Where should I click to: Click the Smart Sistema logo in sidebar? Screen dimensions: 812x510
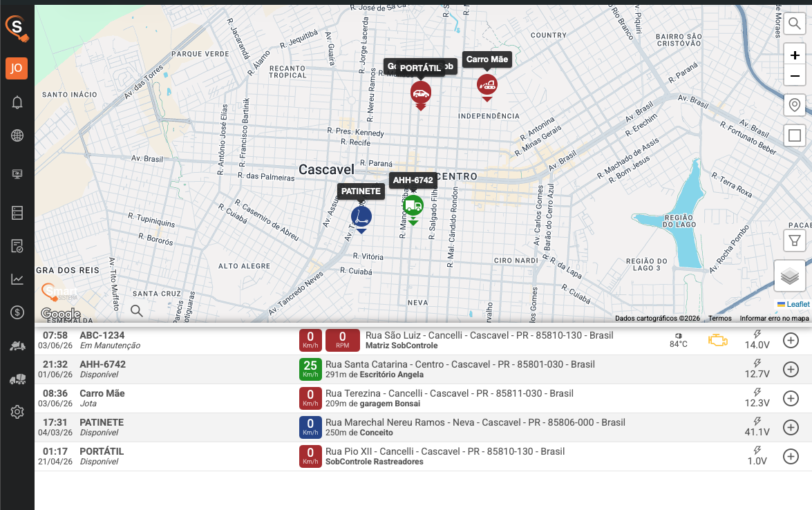pos(17,28)
